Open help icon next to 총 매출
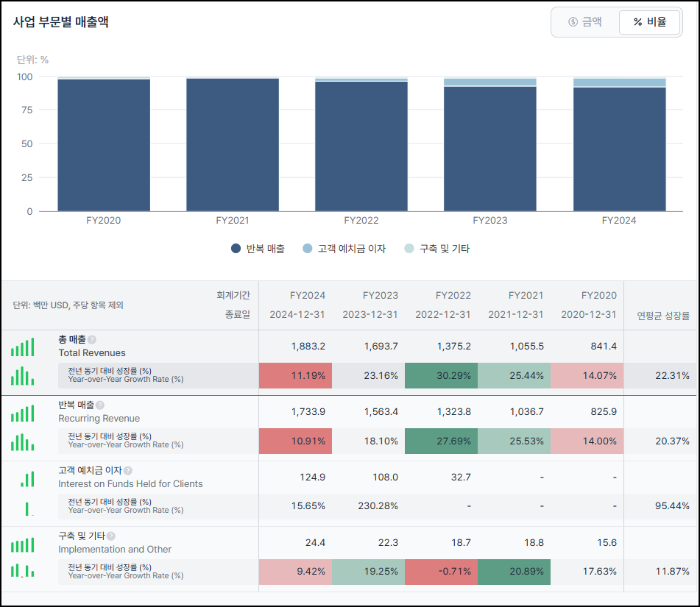Viewport: 700px width, 607px height. tap(92, 340)
